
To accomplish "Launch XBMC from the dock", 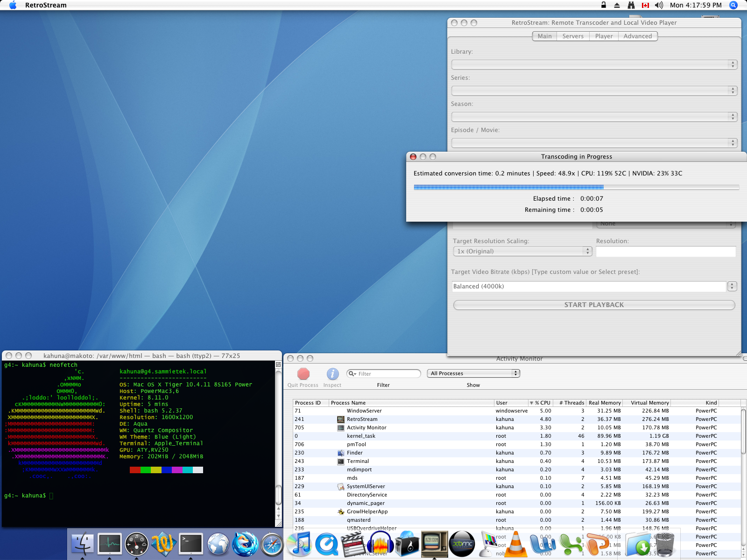I will pyautogui.click(x=462, y=544).
